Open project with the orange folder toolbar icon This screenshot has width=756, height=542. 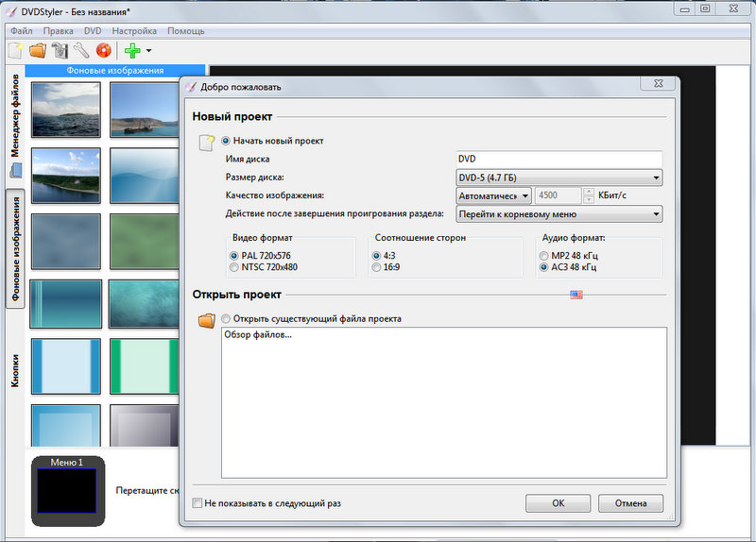[38, 51]
